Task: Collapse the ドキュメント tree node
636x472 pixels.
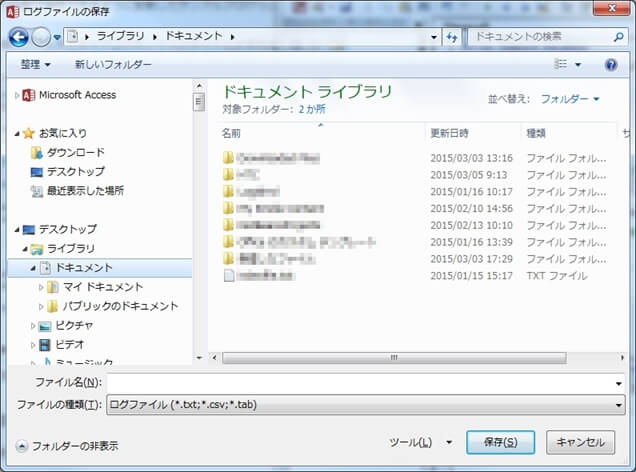Action: [32, 268]
